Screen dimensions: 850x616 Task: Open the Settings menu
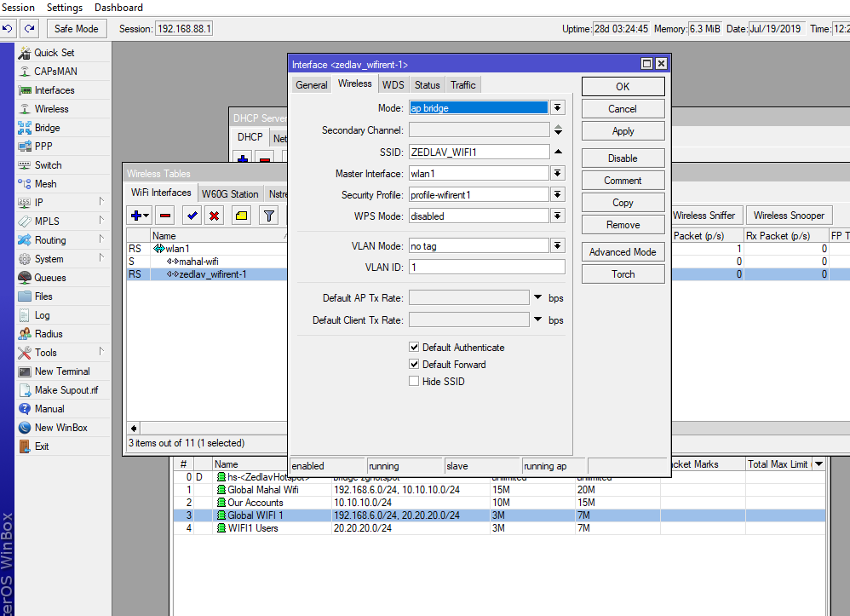(x=65, y=8)
